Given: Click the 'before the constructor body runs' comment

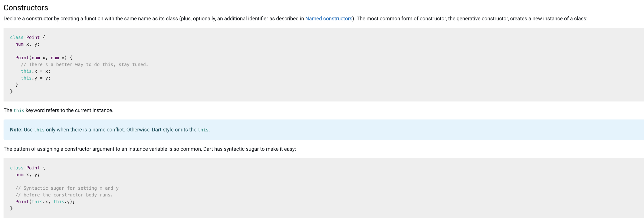Looking at the screenshot, I should 64,195.
